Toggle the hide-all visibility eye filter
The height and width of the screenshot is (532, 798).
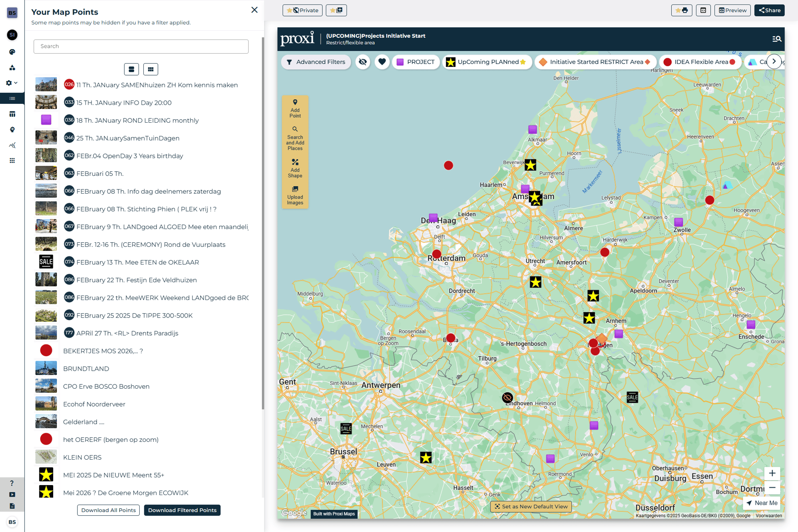click(363, 62)
